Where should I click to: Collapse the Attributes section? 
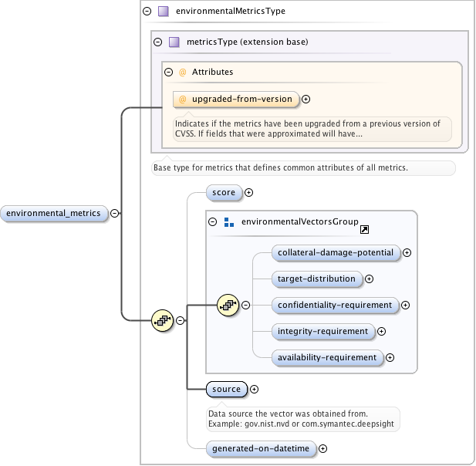point(168,72)
